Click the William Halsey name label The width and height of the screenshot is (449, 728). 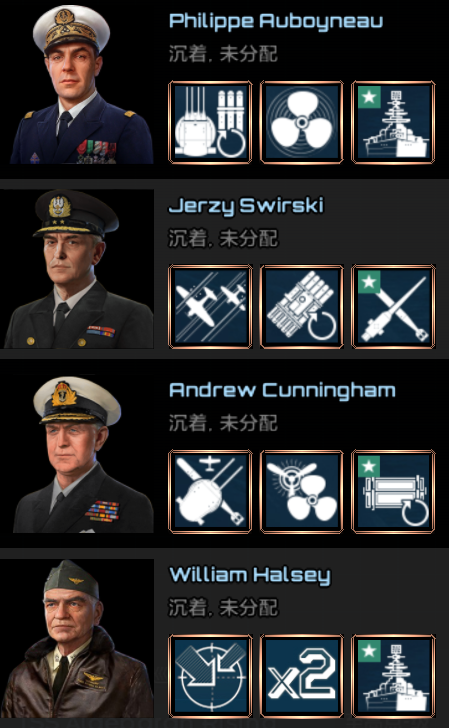tap(250, 576)
